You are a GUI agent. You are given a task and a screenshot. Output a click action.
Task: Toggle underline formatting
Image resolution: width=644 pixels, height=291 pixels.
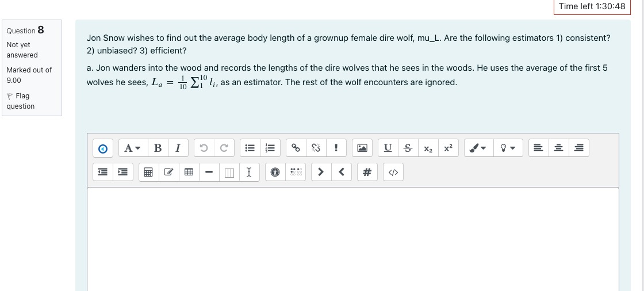pos(388,148)
